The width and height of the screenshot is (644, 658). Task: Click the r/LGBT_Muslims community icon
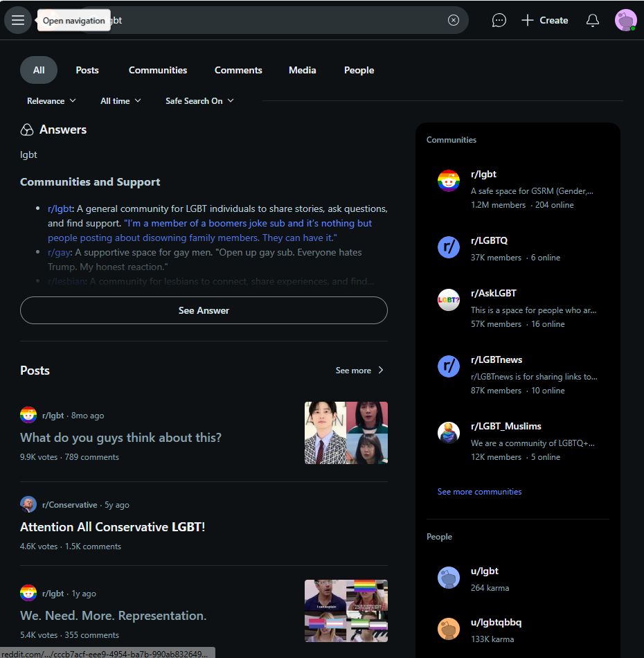(449, 433)
